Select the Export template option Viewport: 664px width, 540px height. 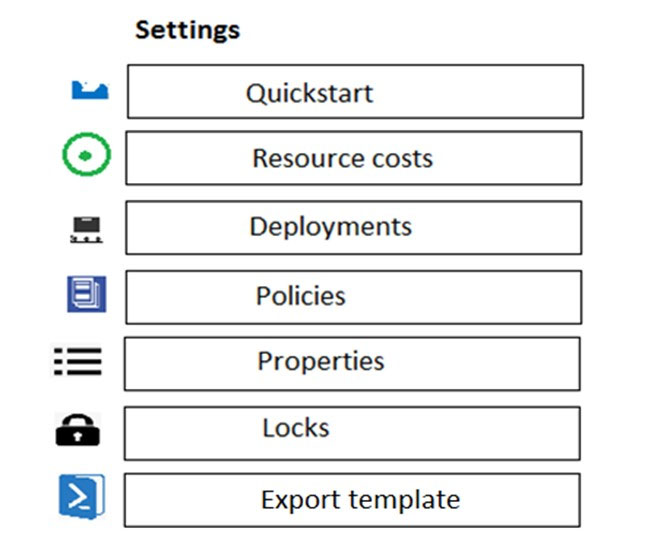pos(352,500)
